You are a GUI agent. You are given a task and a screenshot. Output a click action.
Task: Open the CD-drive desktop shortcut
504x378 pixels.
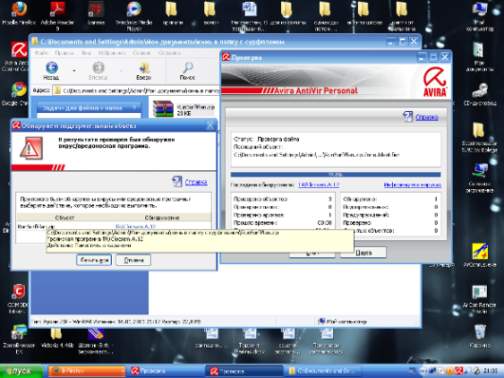point(480,95)
